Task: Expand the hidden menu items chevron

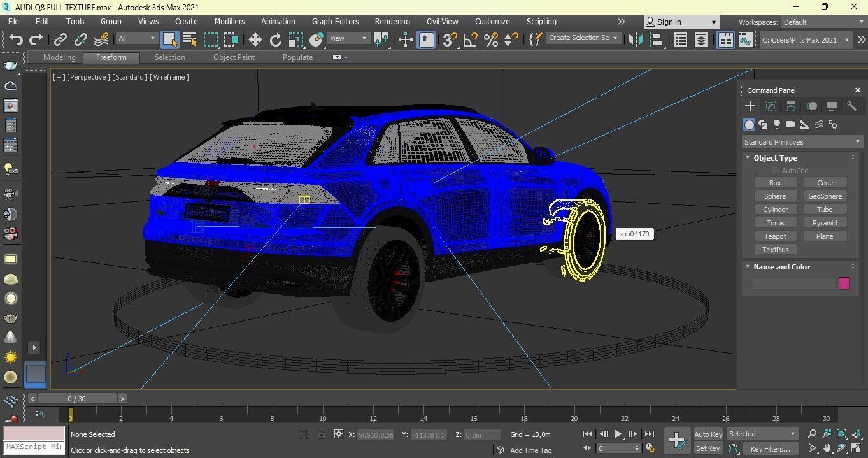Action: (x=622, y=22)
